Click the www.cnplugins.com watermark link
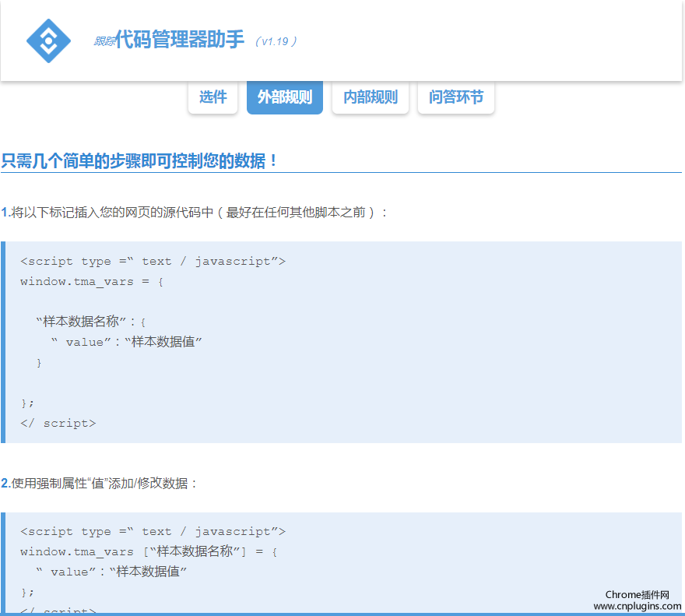 tap(637, 606)
